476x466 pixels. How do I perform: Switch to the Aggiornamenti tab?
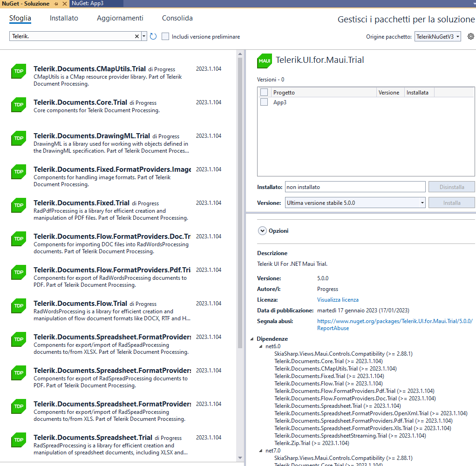(120, 18)
